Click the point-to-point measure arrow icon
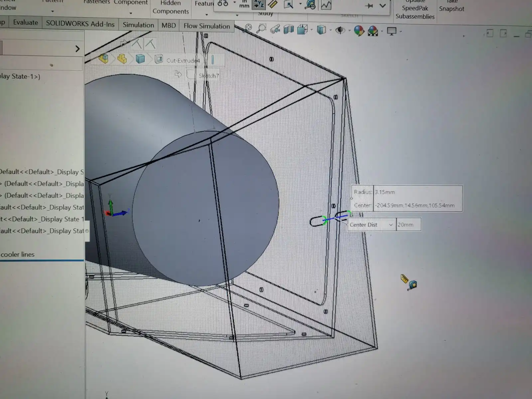 pyautogui.click(x=288, y=5)
